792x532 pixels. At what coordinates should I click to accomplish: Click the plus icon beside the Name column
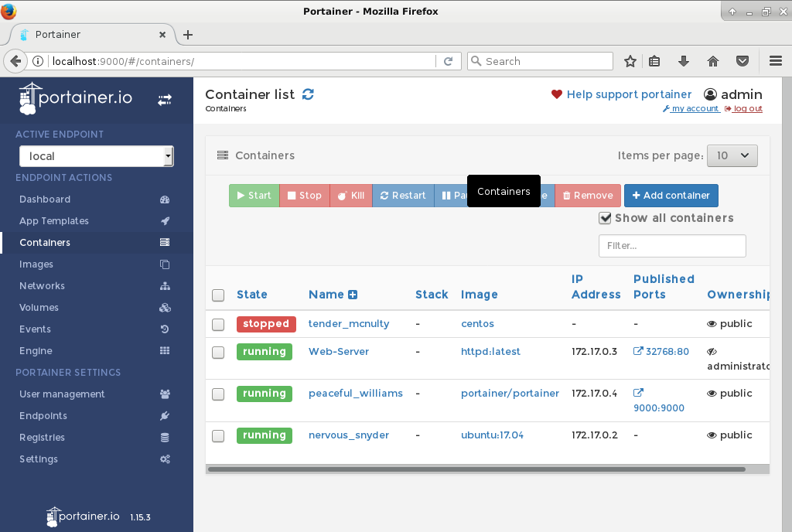click(x=353, y=295)
